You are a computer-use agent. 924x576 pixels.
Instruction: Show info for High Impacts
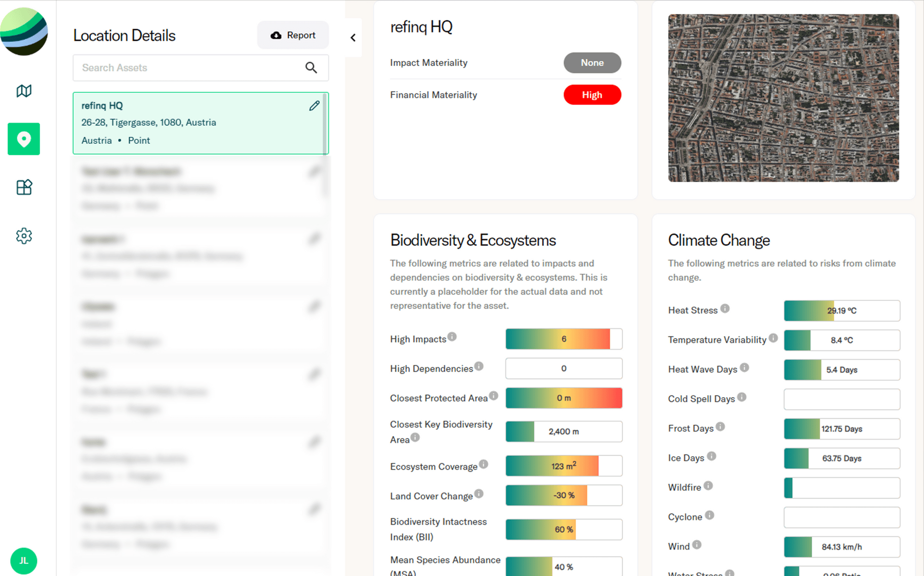452,337
